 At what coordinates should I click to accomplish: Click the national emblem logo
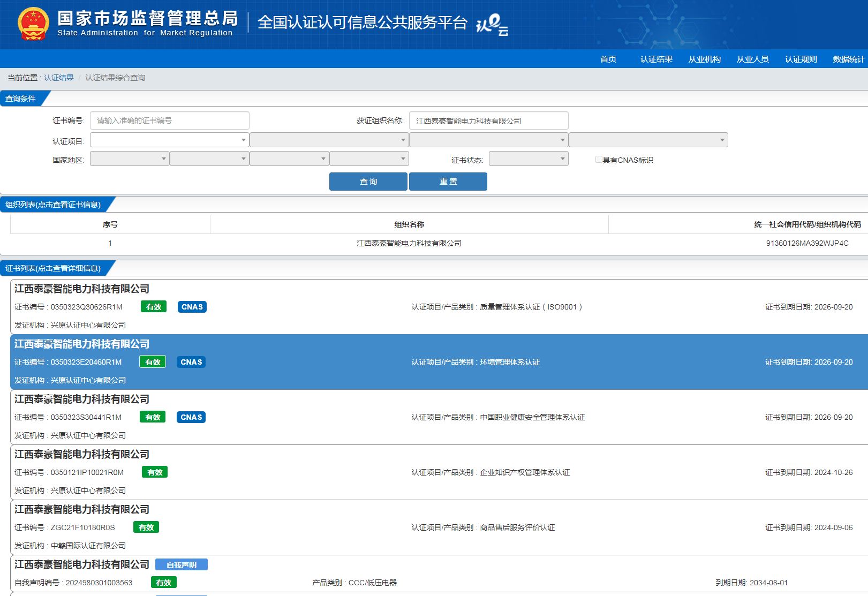pyautogui.click(x=33, y=24)
